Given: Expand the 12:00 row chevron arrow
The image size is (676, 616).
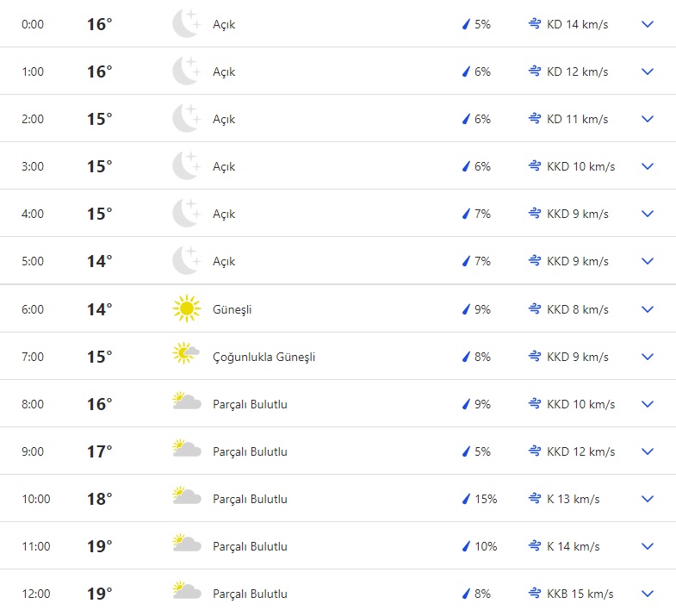Looking at the screenshot, I should tap(648, 594).
